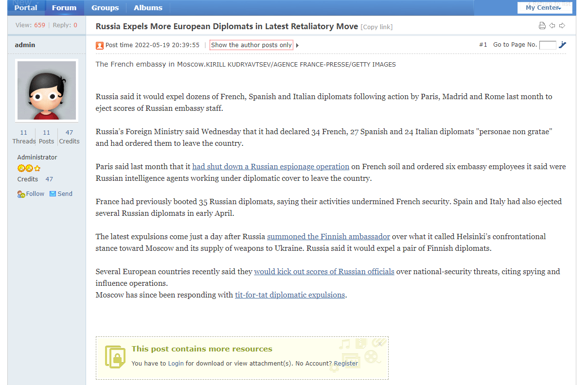
Task: Click the orange post author icon
Action: pyautogui.click(x=100, y=45)
